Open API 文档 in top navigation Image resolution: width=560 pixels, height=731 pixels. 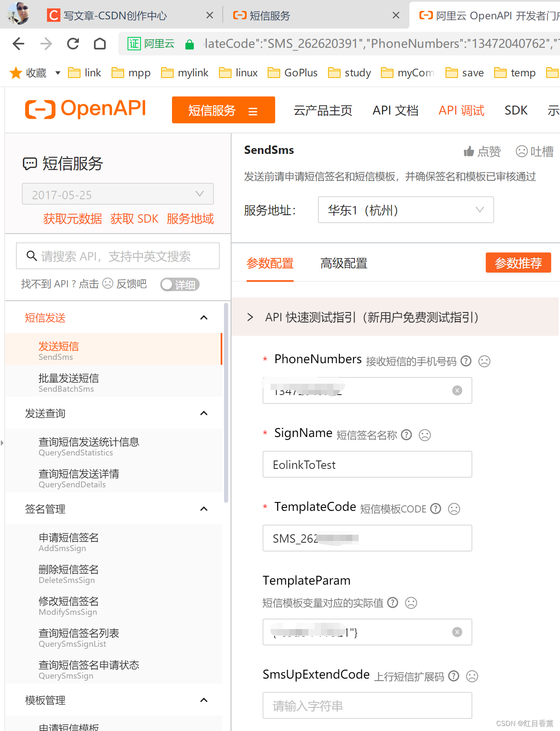click(396, 110)
